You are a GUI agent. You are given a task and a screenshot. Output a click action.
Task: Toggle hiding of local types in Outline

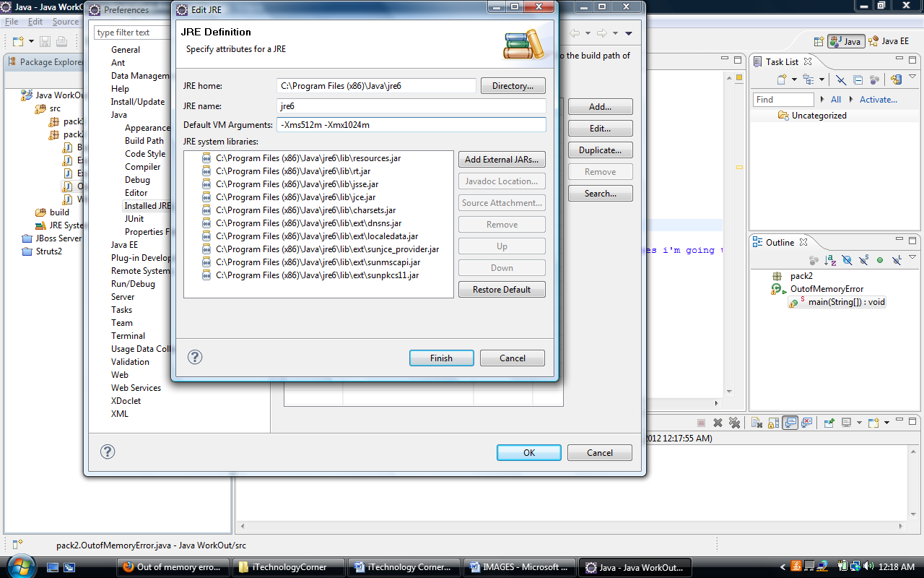coord(896,260)
